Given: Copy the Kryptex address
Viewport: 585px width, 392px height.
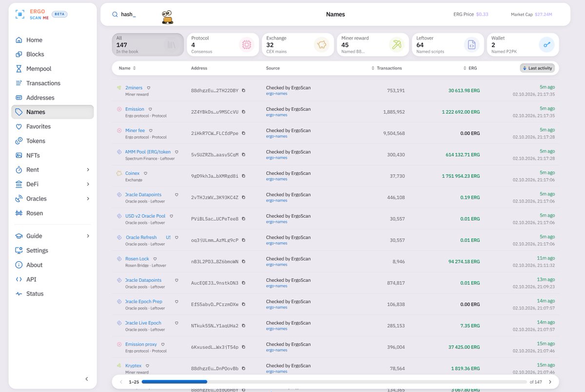Looking at the screenshot, I should pos(244,369).
